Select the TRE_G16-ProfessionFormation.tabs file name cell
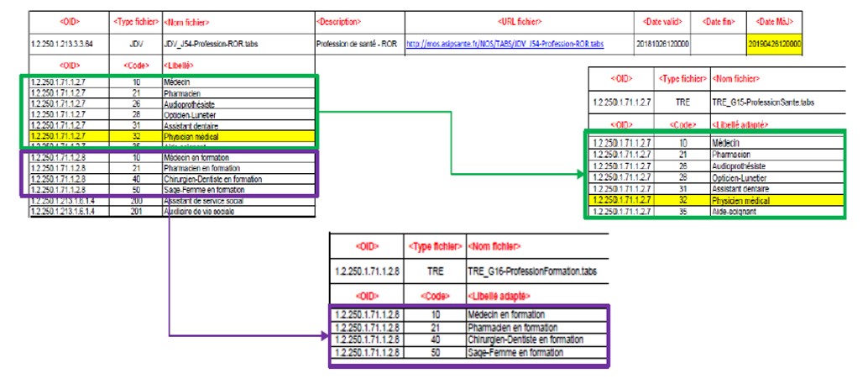 [537, 272]
